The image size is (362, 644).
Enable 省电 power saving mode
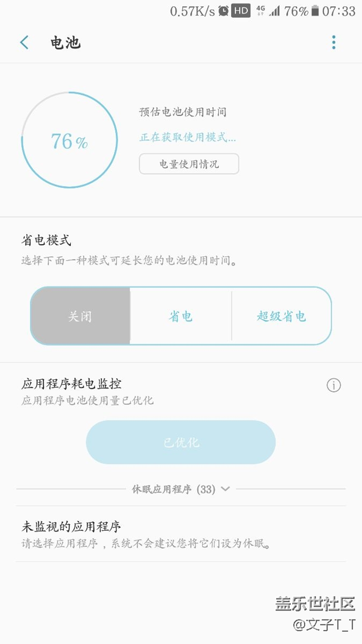click(180, 316)
